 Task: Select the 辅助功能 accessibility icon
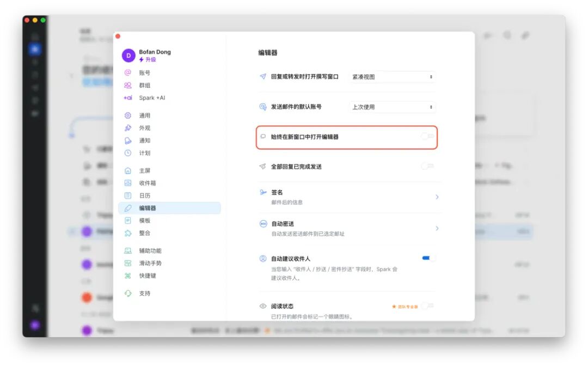128,250
